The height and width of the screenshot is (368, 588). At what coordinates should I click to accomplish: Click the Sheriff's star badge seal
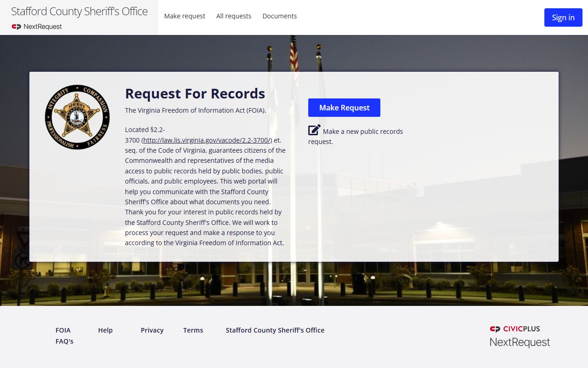[77, 117]
